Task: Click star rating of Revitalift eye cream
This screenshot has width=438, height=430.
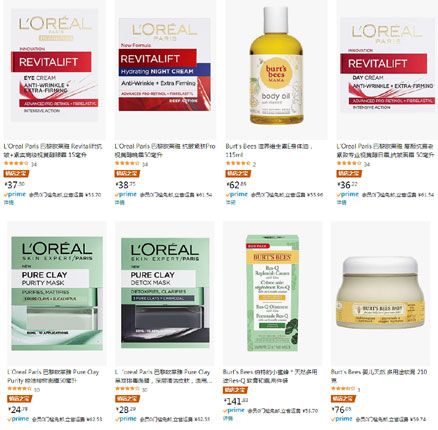Action: (16, 163)
